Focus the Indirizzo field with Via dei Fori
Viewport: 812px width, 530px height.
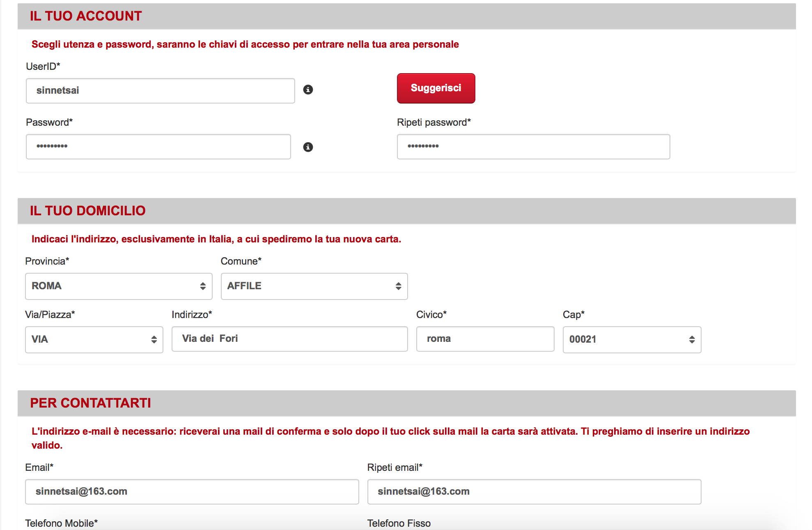coord(290,339)
